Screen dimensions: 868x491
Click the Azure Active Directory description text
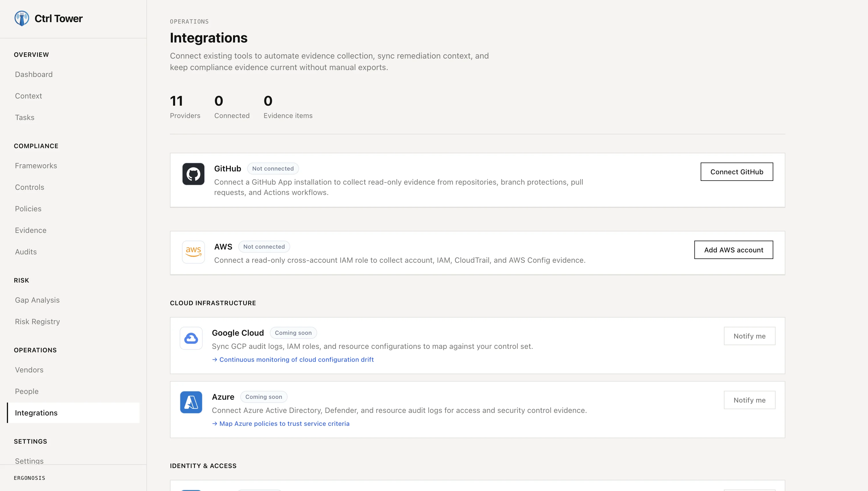[x=400, y=410]
